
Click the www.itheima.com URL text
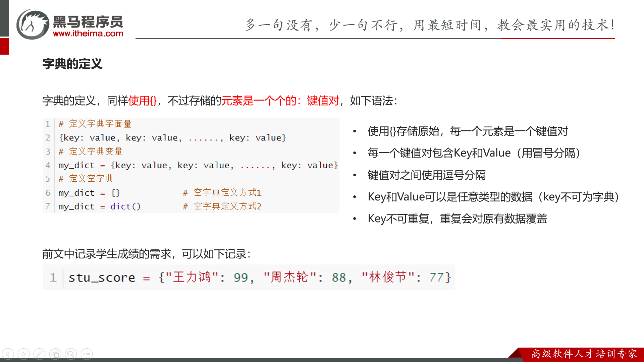pos(88,34)
